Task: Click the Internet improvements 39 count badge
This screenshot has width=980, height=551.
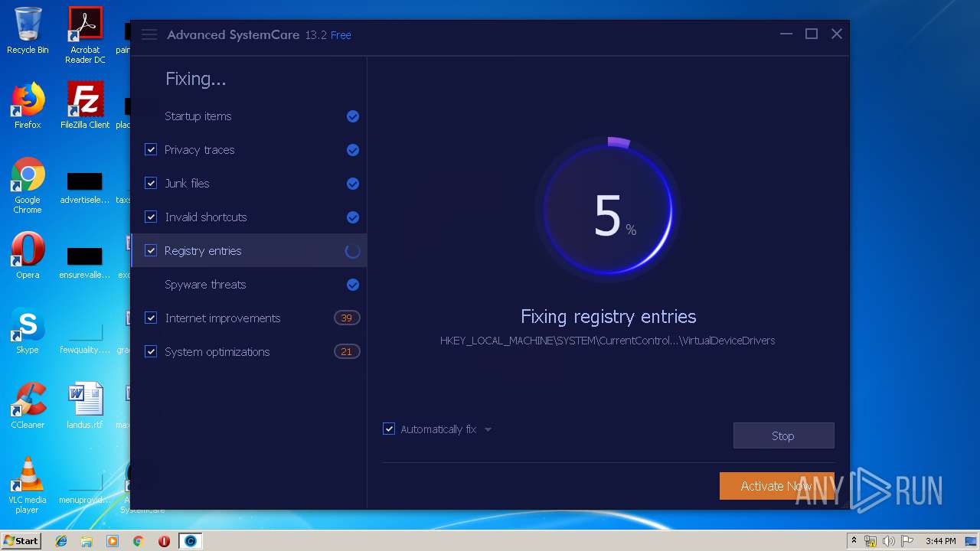Action: tap(347, 318)
